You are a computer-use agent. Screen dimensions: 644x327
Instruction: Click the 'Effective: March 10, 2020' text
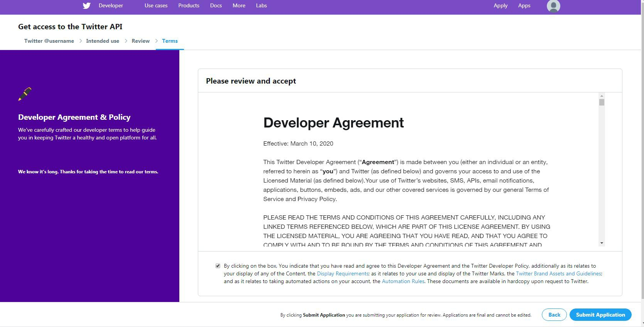[x=298, y=143]
